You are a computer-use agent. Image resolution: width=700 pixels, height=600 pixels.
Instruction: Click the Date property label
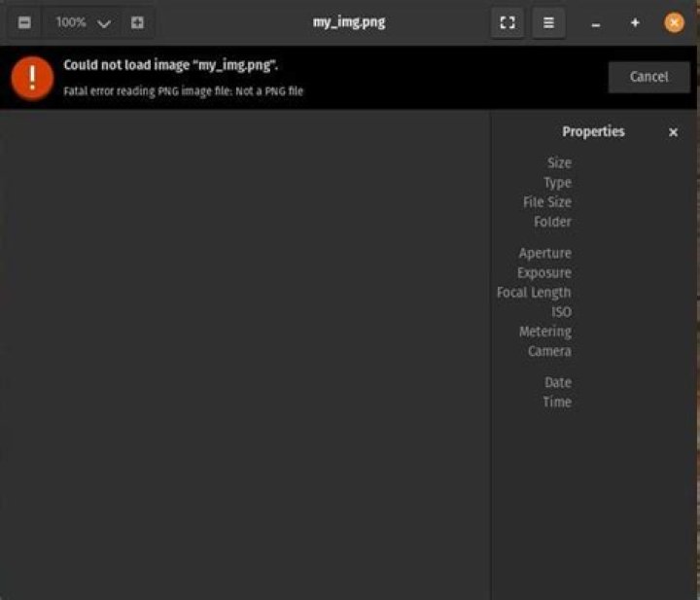click(x=558, y=382)
